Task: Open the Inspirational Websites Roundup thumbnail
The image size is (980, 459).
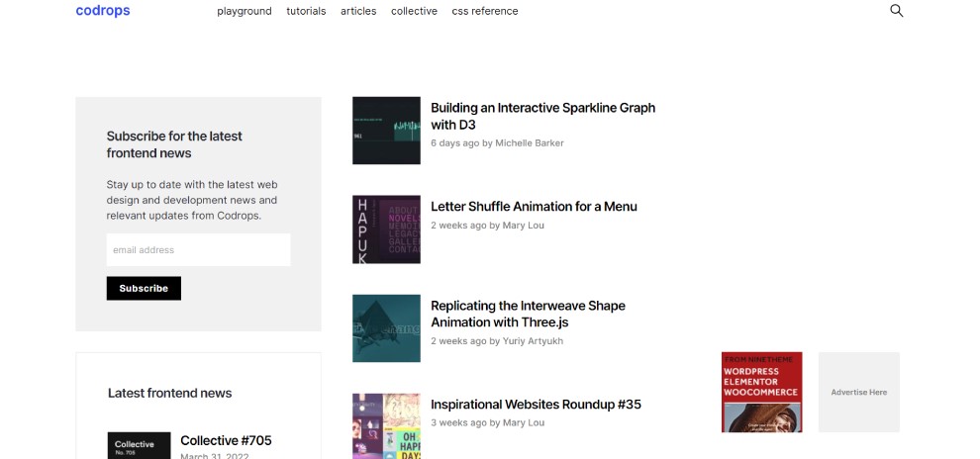Action: coord(386,425)
